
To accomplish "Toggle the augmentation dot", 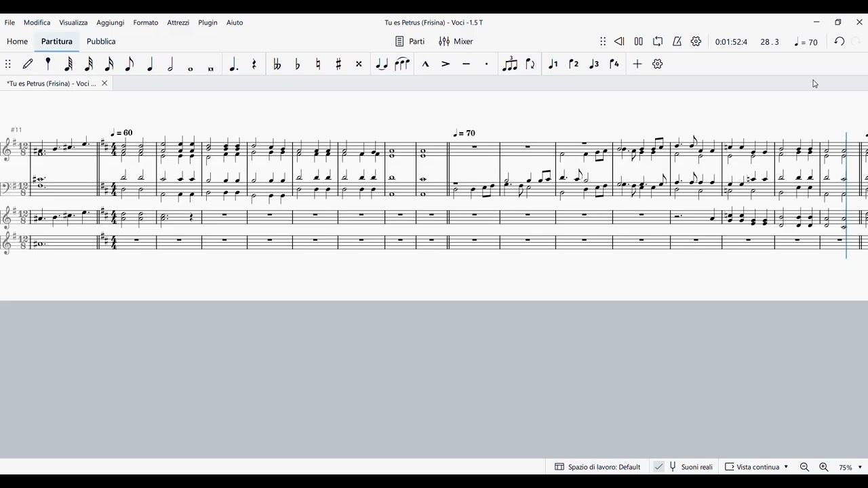I will pyautogui.click(x=233, y=64).
